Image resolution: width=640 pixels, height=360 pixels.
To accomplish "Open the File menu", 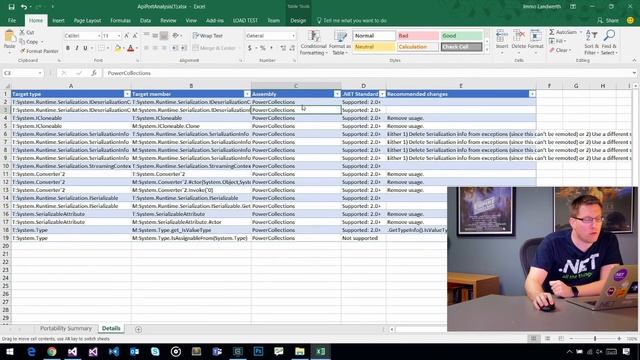I will (12, 20).
